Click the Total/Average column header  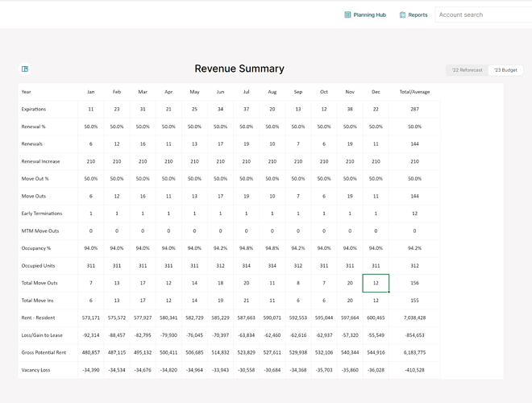pyautogui.click(x=414, y=92)
